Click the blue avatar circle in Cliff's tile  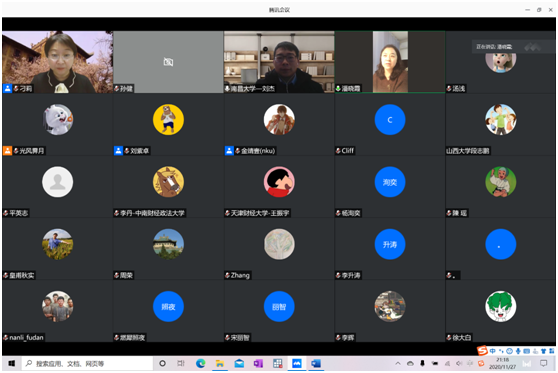click(x=390, y=120)
